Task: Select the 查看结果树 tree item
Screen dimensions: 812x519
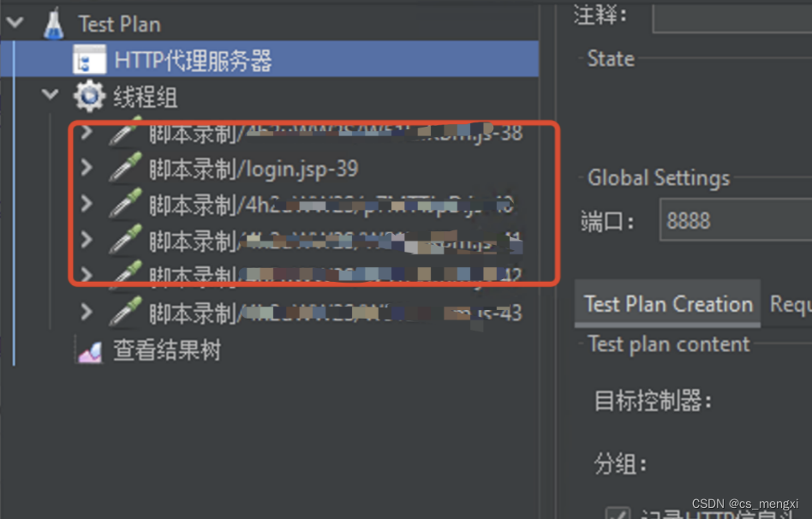Action: [167, 350]
